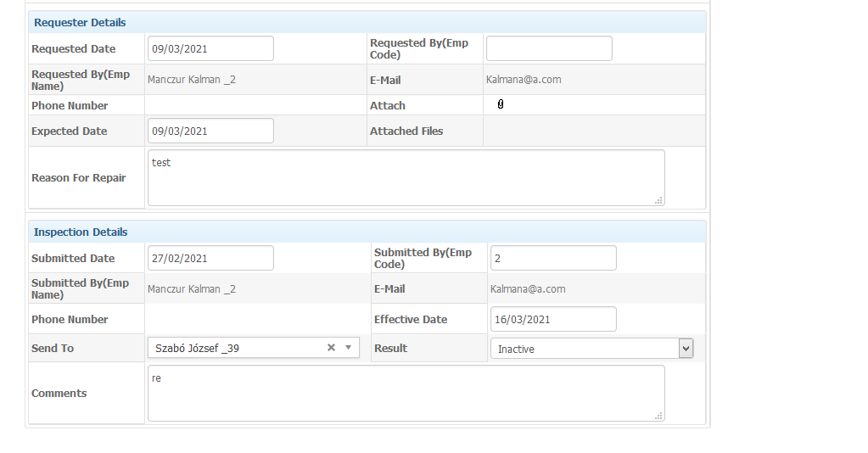868x453 pixels.
Task: Click the Inspection Details section header
Action: (x=367, y=232)
